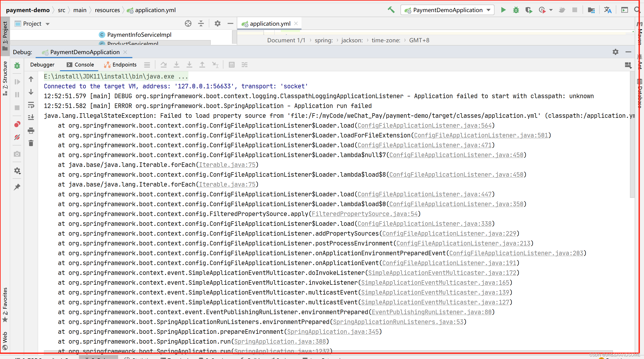Image resolution: width=644 pixels, height=359 pixels.
Task: Open View Breakpoints red circles icon
Action: [x=17, y=124]
